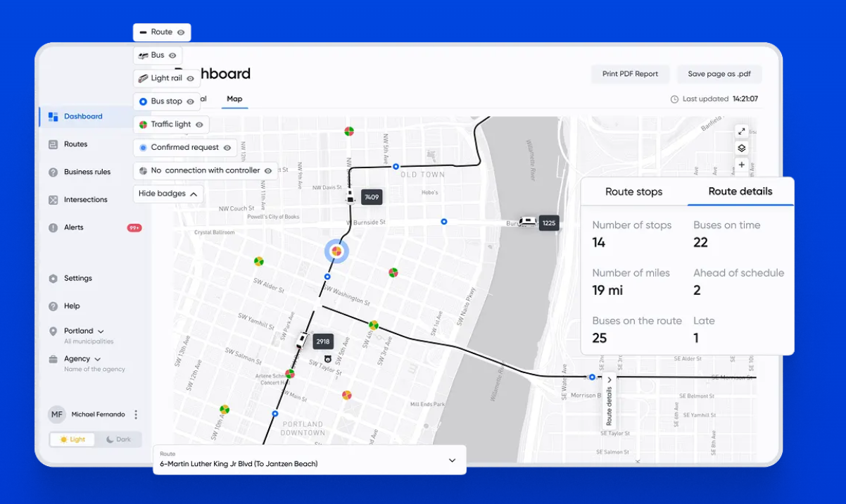Open user menu dots beside Michael Fernando

point(136,415)
